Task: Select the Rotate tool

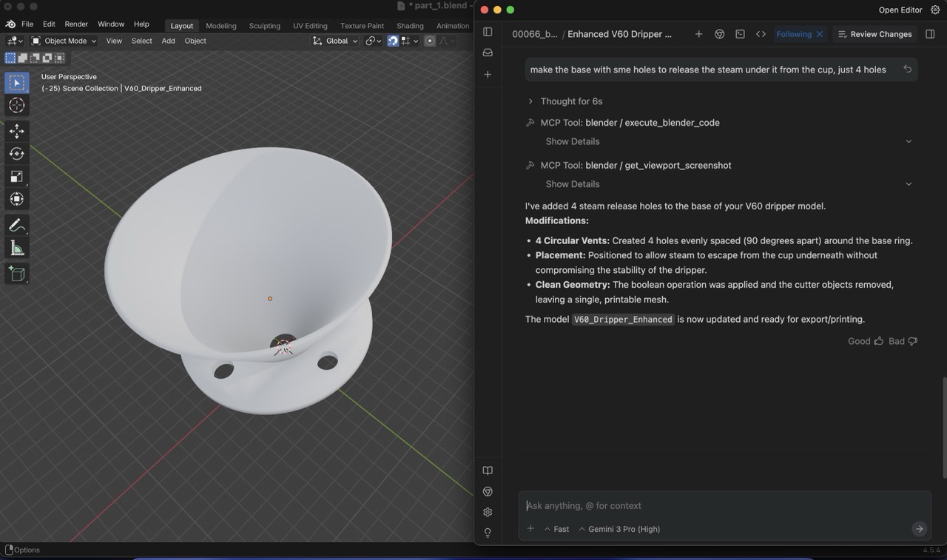Action: (x=16, y=154)
